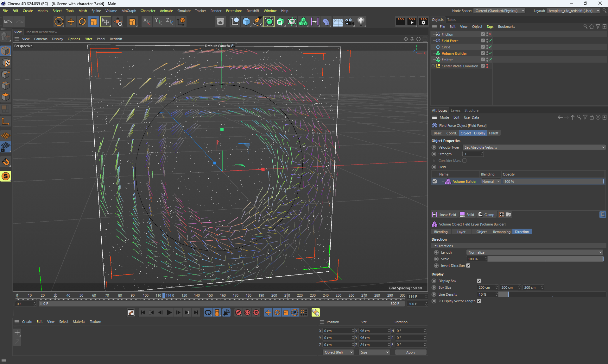Expand the Center Radial Emmision object
Image resolution: width=608 pixels, height=364 pixels.
(x=433, y=66)
